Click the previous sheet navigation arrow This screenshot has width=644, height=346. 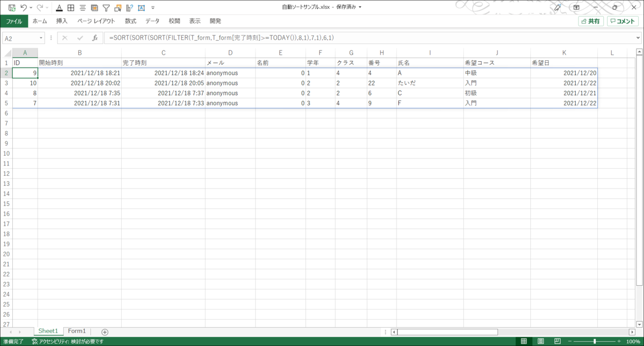[x=11, y=332]
